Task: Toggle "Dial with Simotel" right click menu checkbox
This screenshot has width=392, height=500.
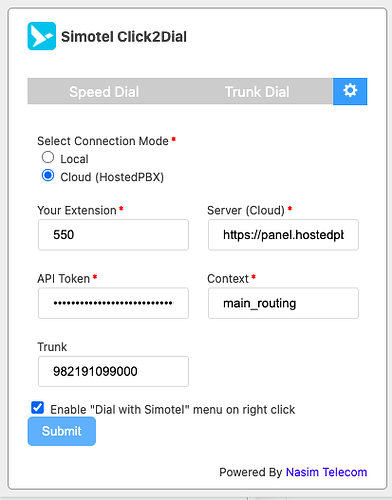Action: [37, 408]
